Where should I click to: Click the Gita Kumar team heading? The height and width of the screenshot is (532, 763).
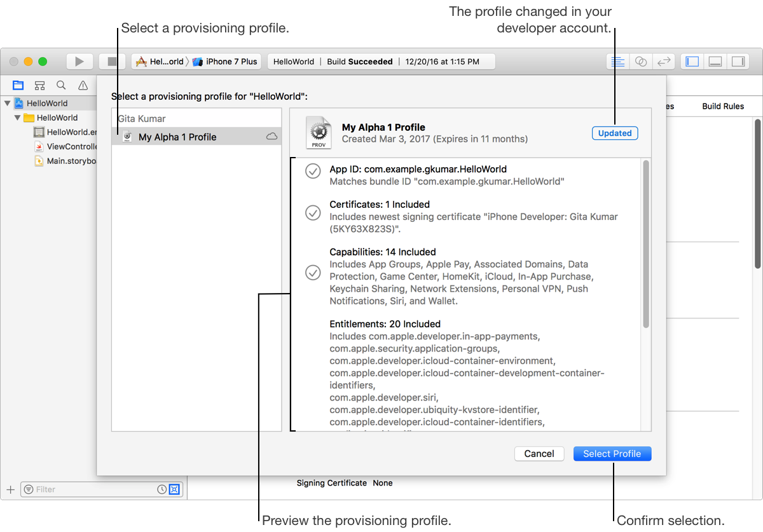[142, 119]
